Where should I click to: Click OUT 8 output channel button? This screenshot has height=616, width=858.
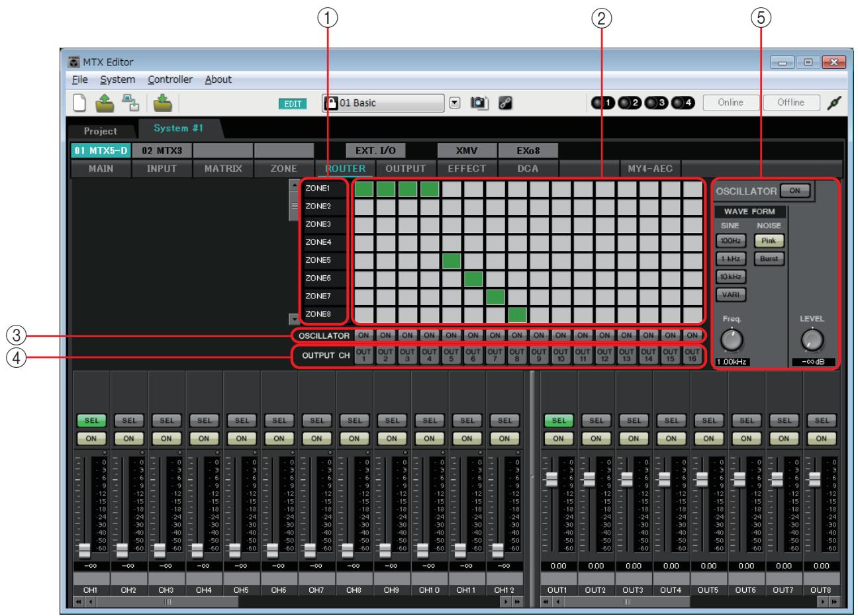click(x=516, y=357)
